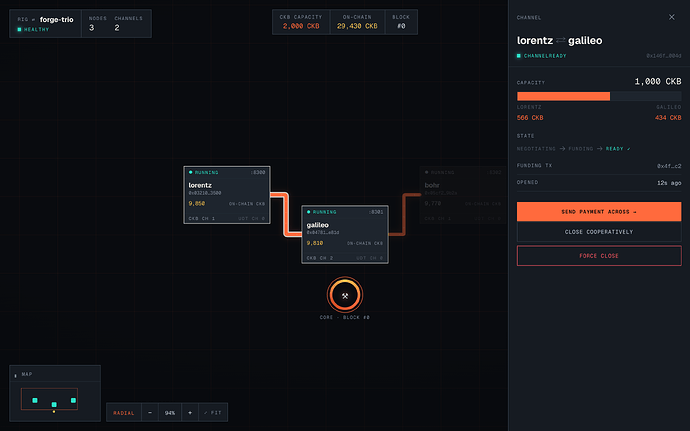Select the galileo node card
This screenshot has height=431, width=690.
coord(345,234)
